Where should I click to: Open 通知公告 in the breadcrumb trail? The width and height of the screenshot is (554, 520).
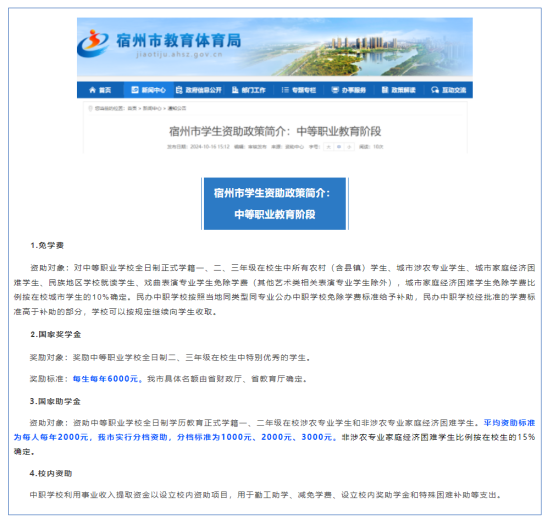[177, 108]
